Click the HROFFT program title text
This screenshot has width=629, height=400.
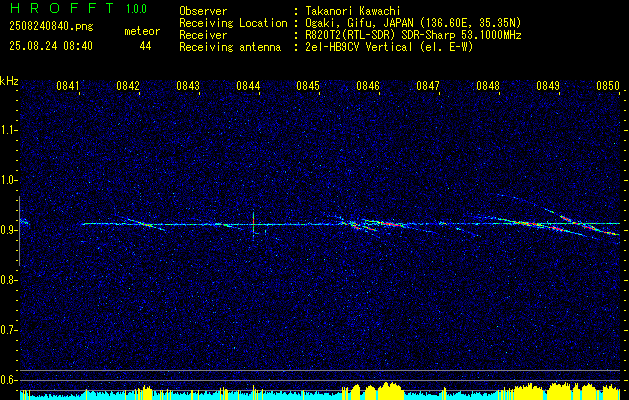pyautogui.click(x=62, y=8)
